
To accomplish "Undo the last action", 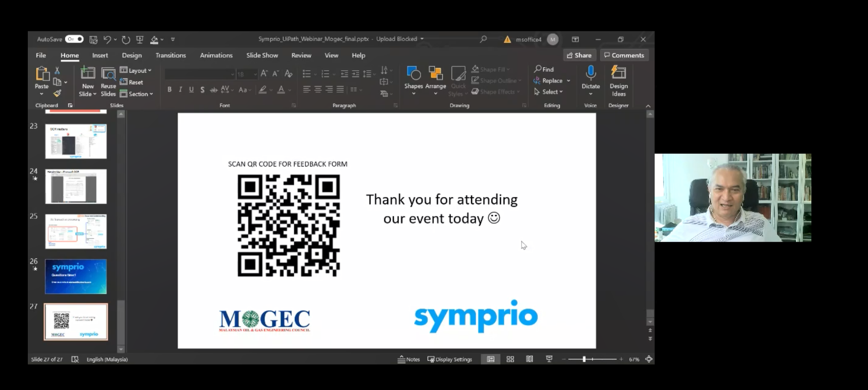I will pos(107,39).
